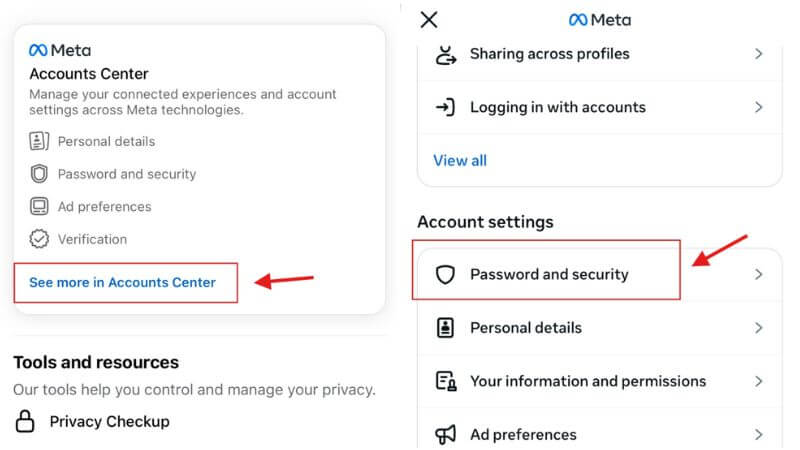This screenshot has width=800, height=450.
Task: Click the Password and security shield icon in left card
Action: tap(39, 174)
